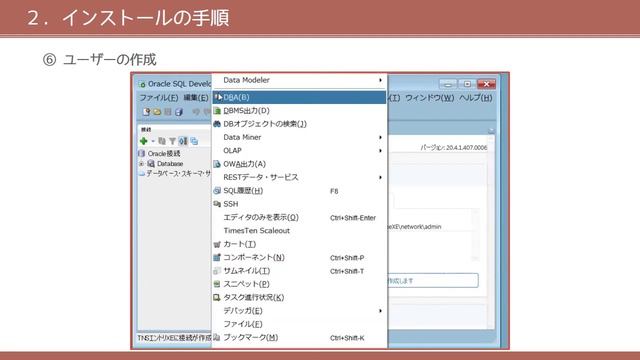This screenshot has width=640, height=360.
Task: Choose the Data Miner menu entry
Action: 299,137
